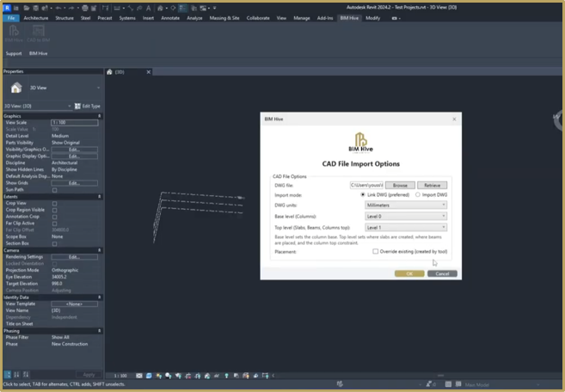Image resolution: width=565 pixels, height=392 pixels.
Task: Enable Override existing (created by tool) checkbox
Action: [x=376, y=251]
